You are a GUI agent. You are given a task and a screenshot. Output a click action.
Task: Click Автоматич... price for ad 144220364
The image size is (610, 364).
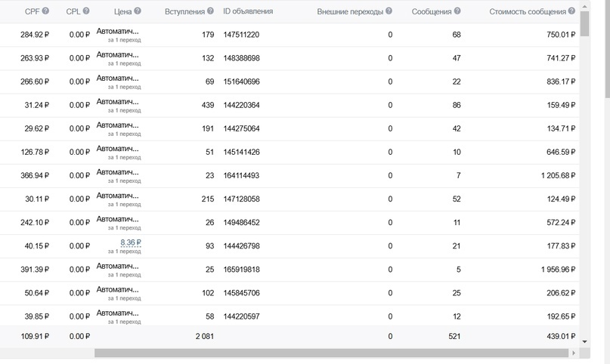(117, 102)
